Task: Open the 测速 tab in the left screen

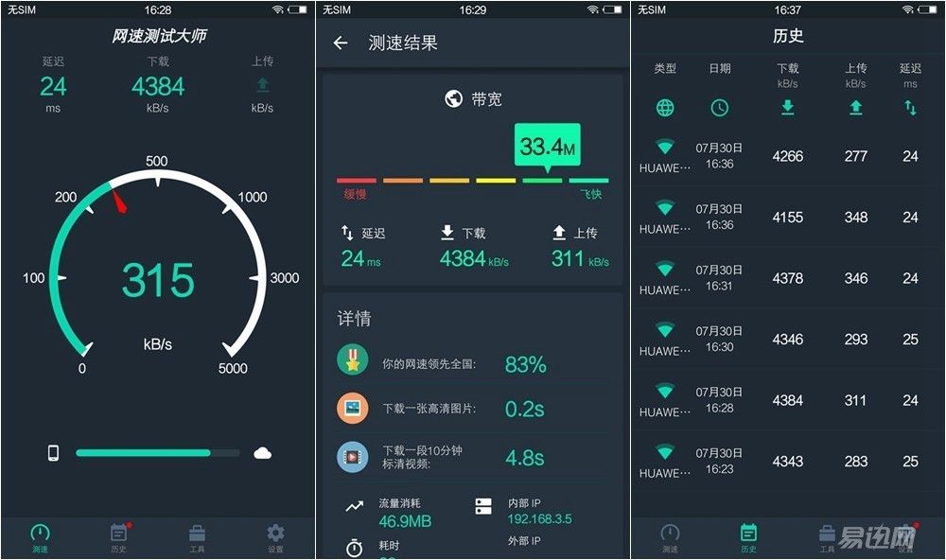Action: pyautogui.click(x=40, y=538)
